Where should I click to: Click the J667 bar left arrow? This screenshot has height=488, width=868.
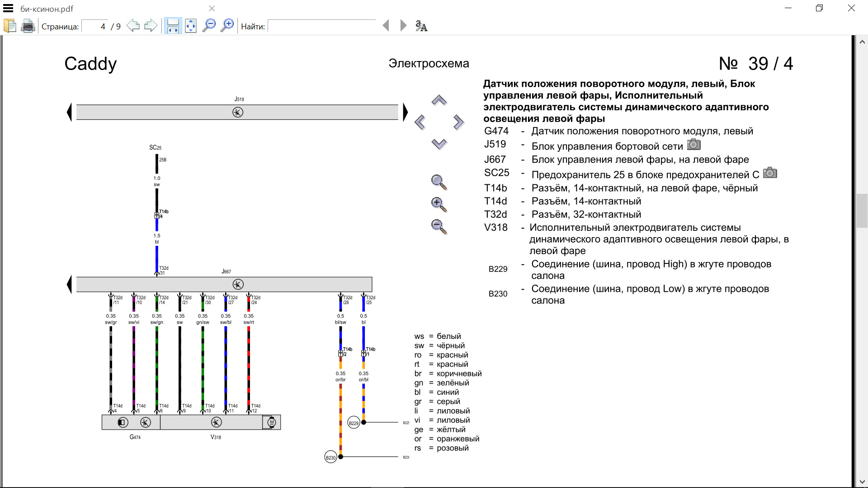click(x=69, y=284)
